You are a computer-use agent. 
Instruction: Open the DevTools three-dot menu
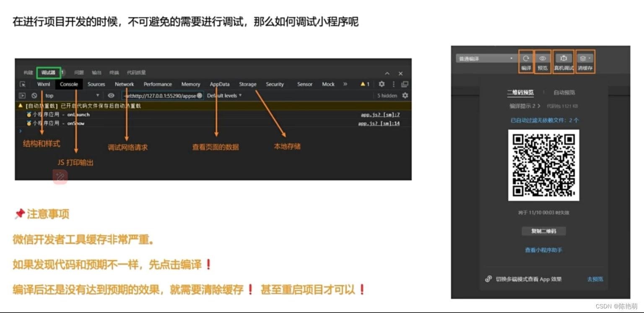pyautogui.click(x=393, y=84)
